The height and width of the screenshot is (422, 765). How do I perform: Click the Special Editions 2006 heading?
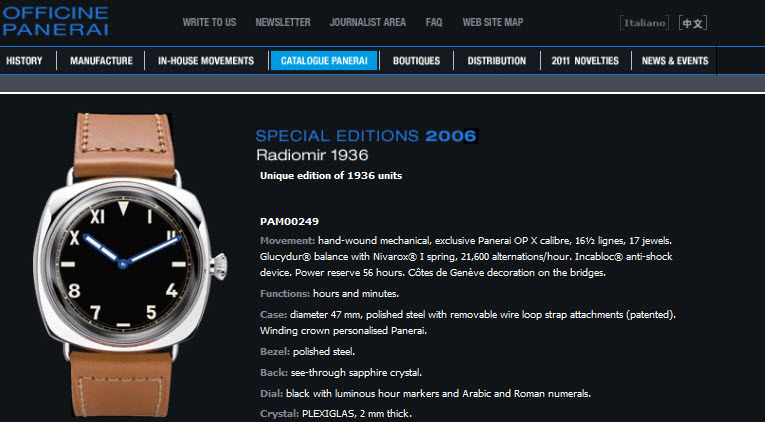tap(366, 136)
